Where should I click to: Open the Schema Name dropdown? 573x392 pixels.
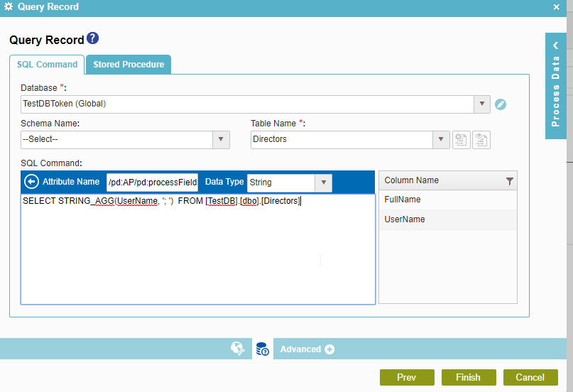tap(222, 140)
